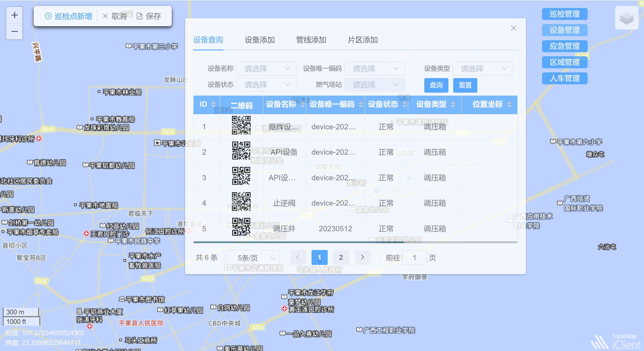Click 查询 search button

point(436,85)
